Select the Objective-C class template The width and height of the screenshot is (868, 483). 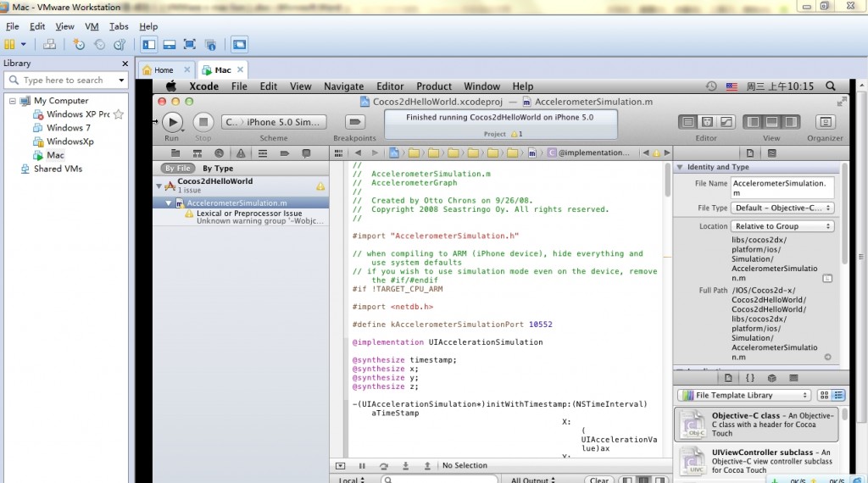coord(756,425)
